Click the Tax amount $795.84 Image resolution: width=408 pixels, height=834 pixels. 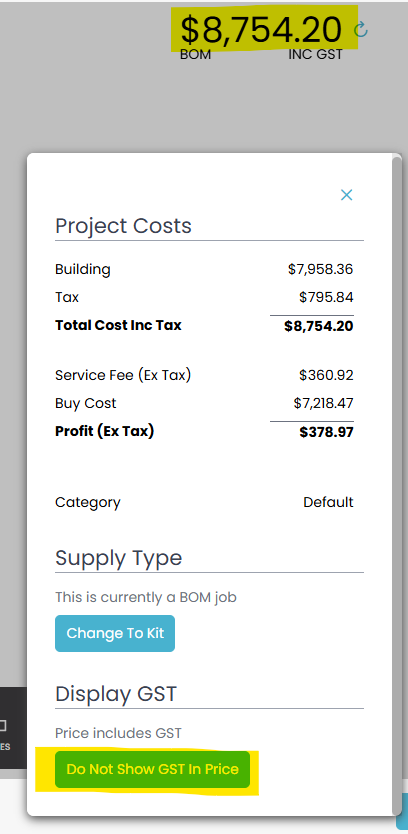tap(326, 297)
